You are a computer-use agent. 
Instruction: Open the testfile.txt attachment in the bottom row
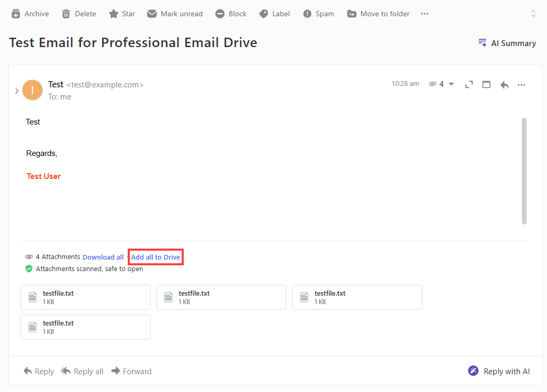coord(85,327)
